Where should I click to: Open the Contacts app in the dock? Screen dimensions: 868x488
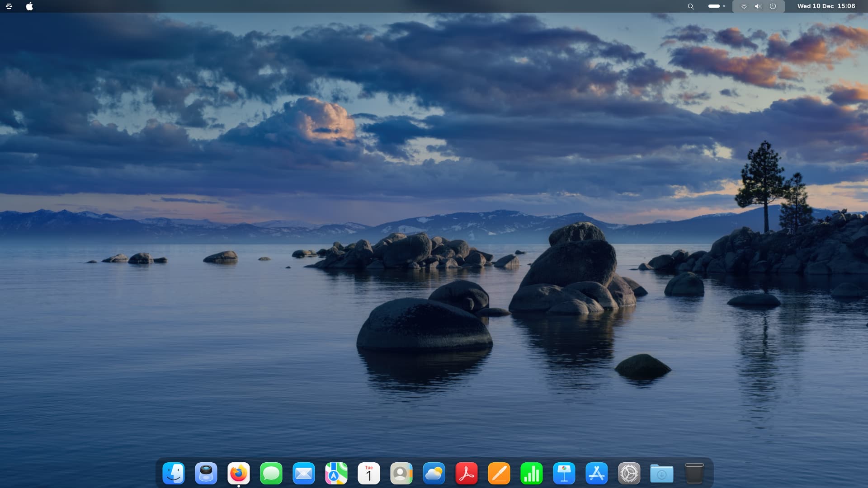pyautogui.click(x=401, y=474)
